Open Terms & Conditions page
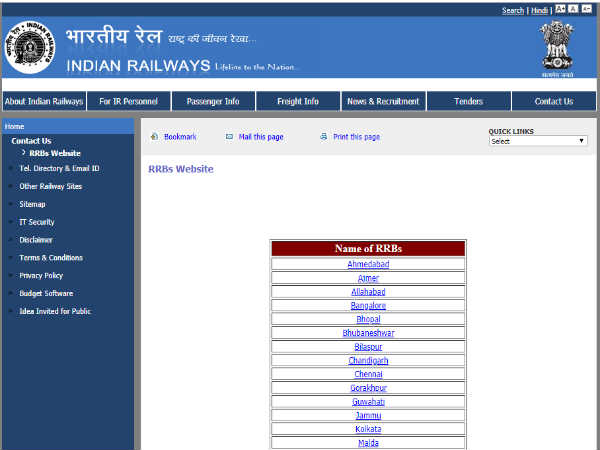Image resolution: width=600 pixels, height=450 pixels. click(51, 258)
